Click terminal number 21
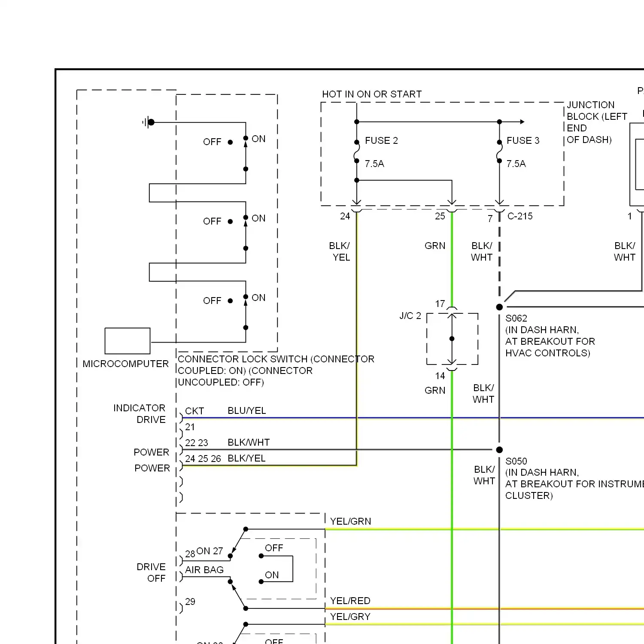This screenshot has height=644, width=644. click(x=190, y=427)
